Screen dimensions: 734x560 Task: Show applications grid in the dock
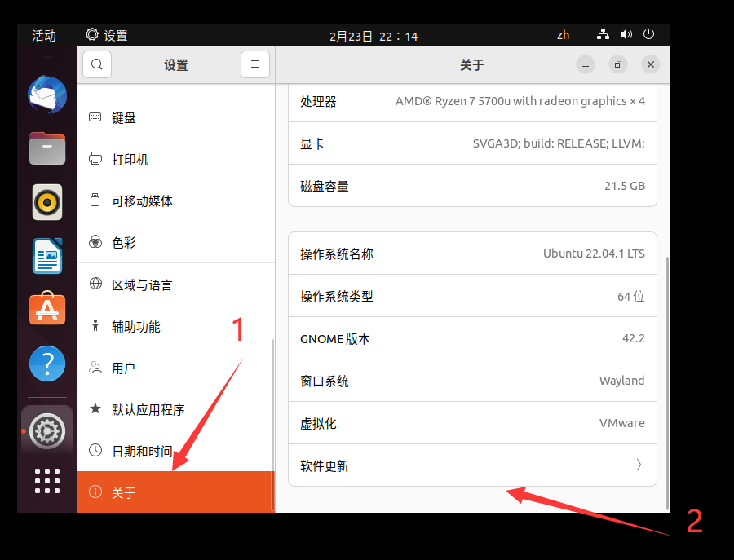click(x=46, y=481)
